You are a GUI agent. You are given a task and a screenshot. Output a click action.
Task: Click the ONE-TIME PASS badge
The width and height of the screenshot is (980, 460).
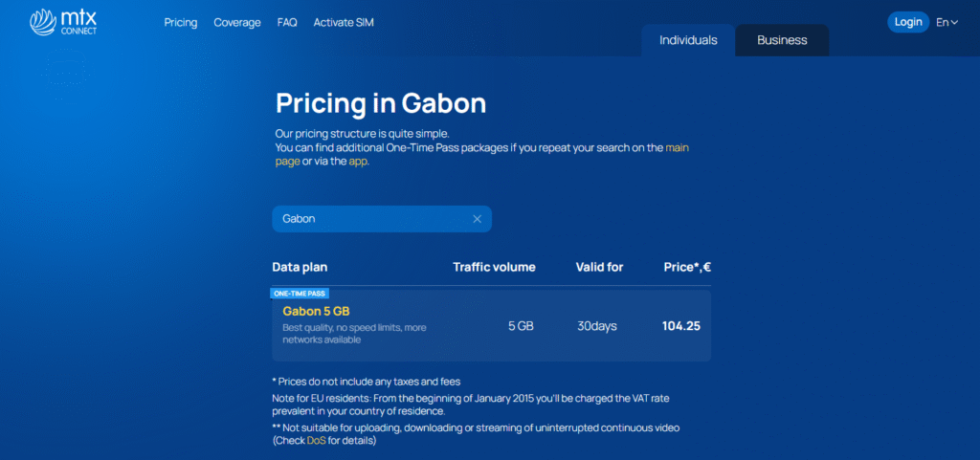point(301,294)
